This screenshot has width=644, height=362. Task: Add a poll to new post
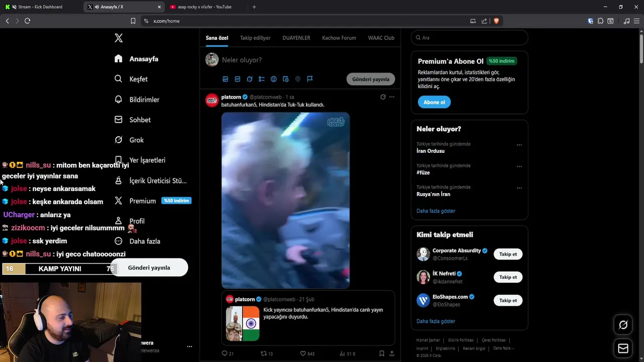click(x=262, y=79)
